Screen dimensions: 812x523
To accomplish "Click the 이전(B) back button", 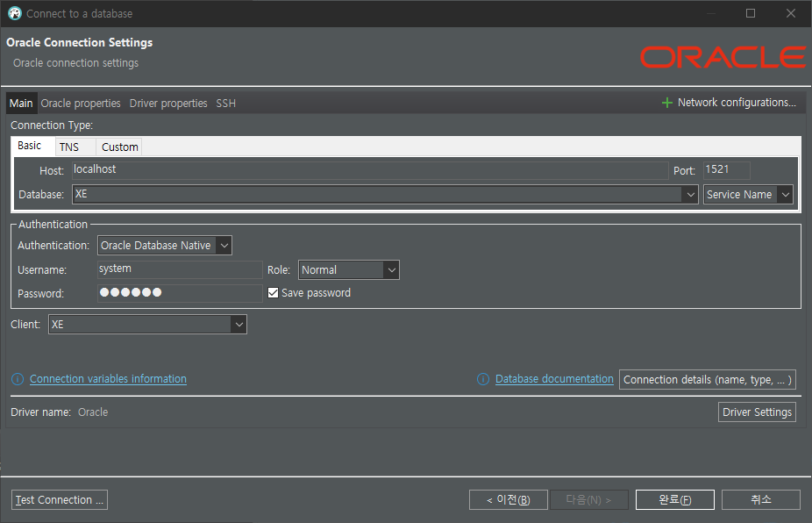I will pyautogui.click(x=509, y=499).
